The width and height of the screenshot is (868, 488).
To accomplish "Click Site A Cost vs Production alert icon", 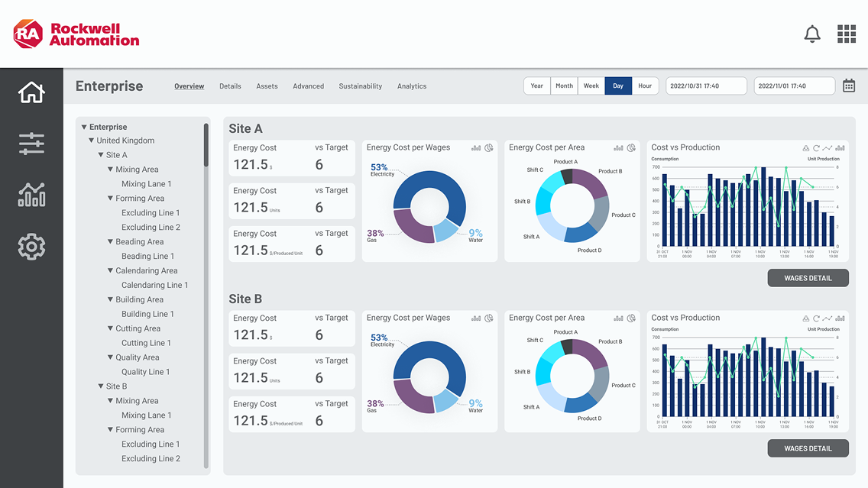I will click(806, 147).
